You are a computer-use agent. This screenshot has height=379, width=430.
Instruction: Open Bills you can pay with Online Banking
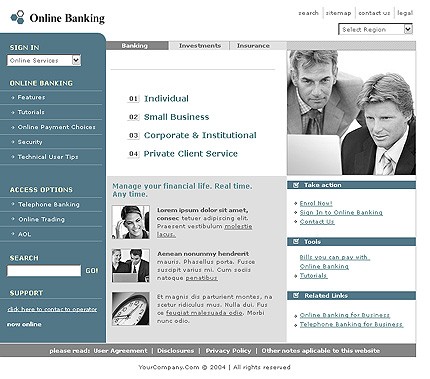pyautogui.click(x=335, y=262)
